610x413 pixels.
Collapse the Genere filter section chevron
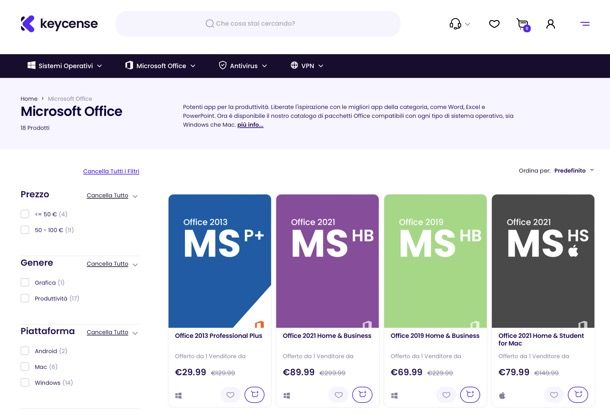coord(135,264)
